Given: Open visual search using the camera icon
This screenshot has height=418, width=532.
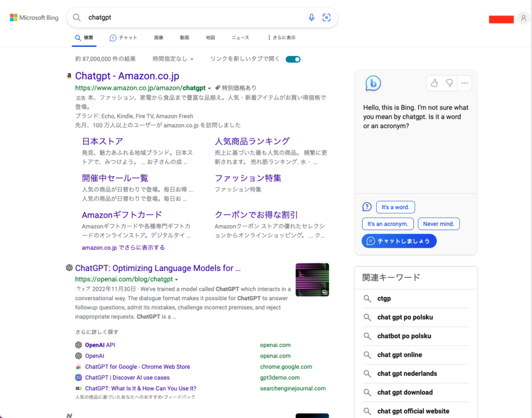Looking at the screenshot, I should [326, 17].
